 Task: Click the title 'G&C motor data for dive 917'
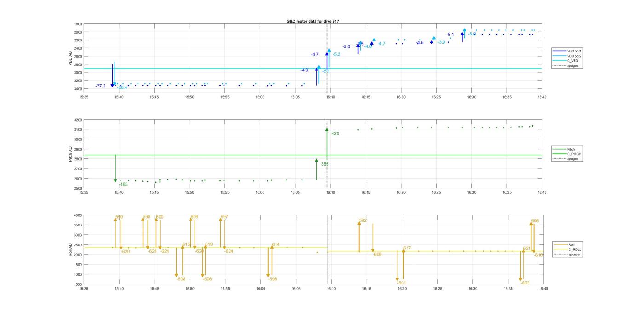[x=313, y=21]
